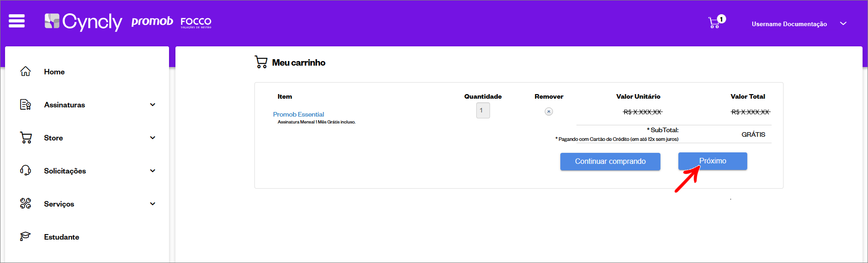This screenshot has height=263, width=868.
Task: Click the Remover column header
Action: pos(549,96)
